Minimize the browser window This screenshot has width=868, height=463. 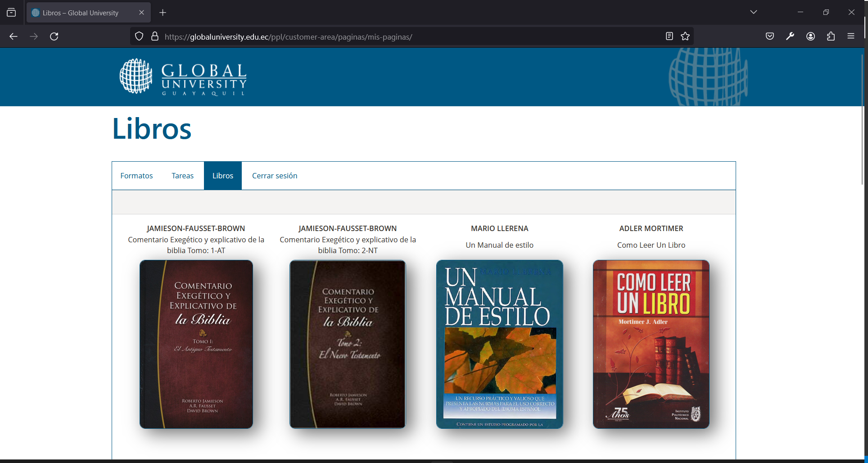pos(800,12)
